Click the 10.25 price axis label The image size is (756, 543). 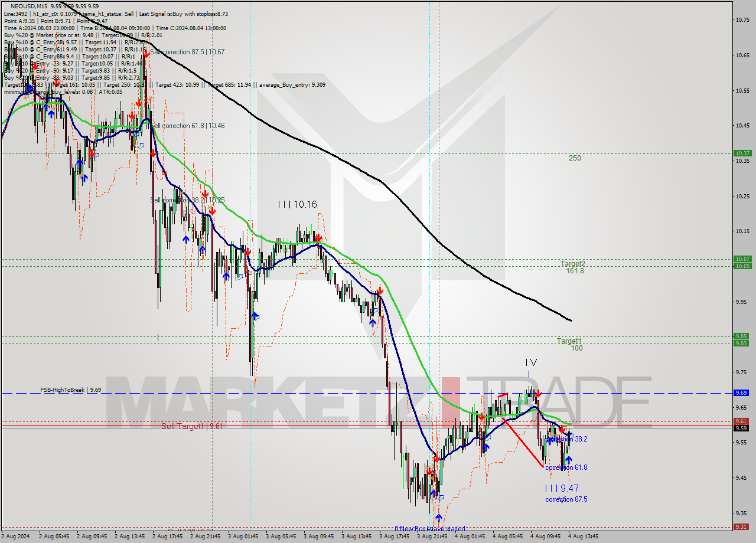(742, 196)
